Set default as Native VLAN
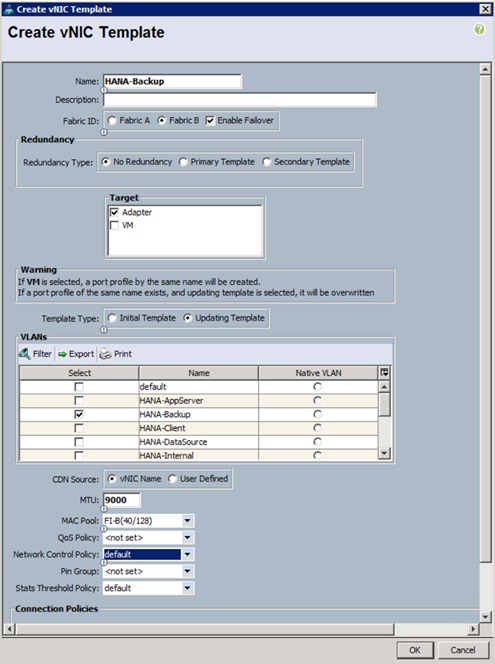Viewport: 495px width, 664px height. click(x=317, y=386)
